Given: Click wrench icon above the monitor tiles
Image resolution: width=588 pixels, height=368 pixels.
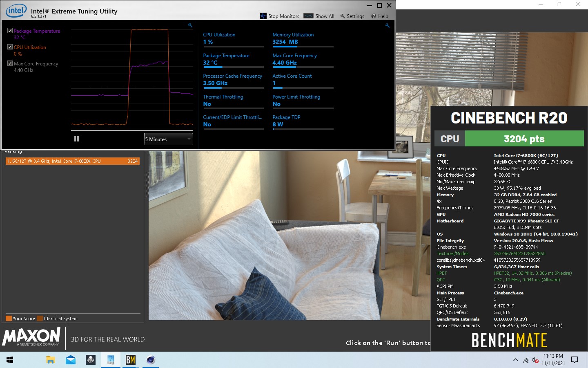Looking at the screenshot, I should point(388,26).
